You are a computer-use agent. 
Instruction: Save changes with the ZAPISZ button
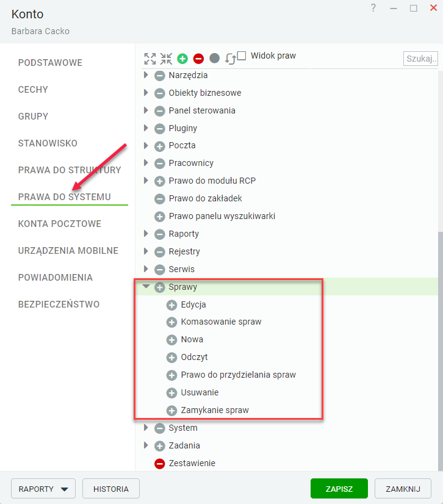pyautogui.click(x=339, y=489)
